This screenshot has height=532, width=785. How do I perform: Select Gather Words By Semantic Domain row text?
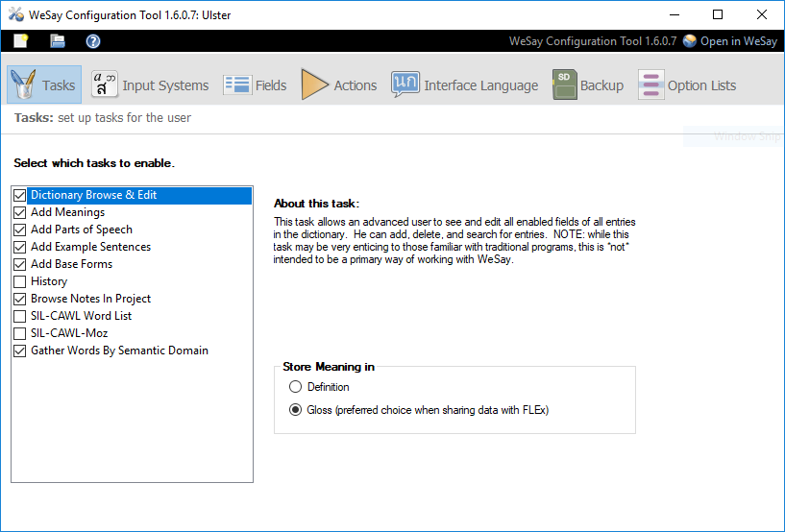coord(119,351)
